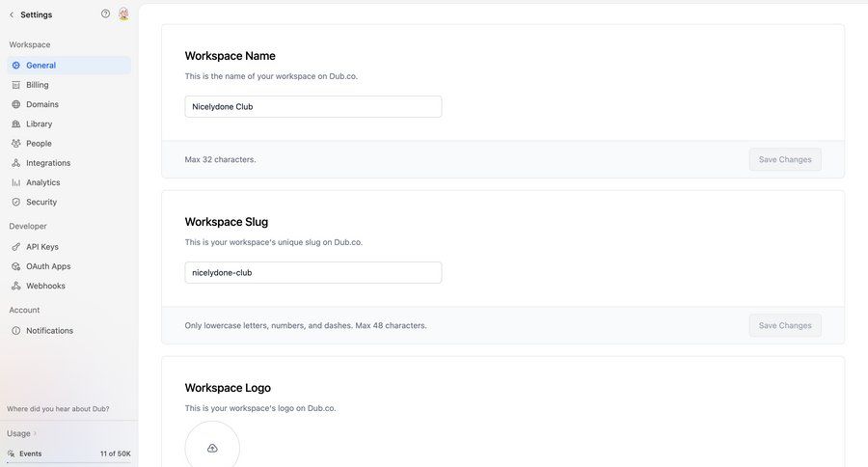Open the People settings page
This screenshot has width=868, height=467.
[x=69, y=144]
